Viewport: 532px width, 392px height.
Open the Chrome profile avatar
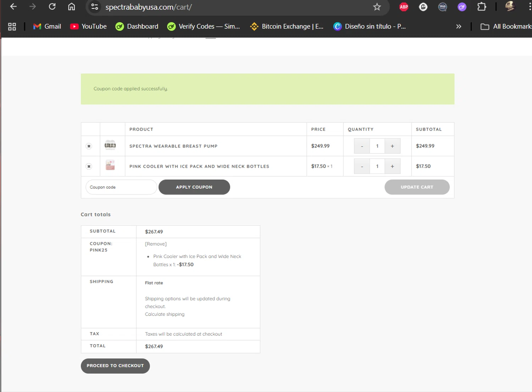pyautogui.click(x=510, y=6)
